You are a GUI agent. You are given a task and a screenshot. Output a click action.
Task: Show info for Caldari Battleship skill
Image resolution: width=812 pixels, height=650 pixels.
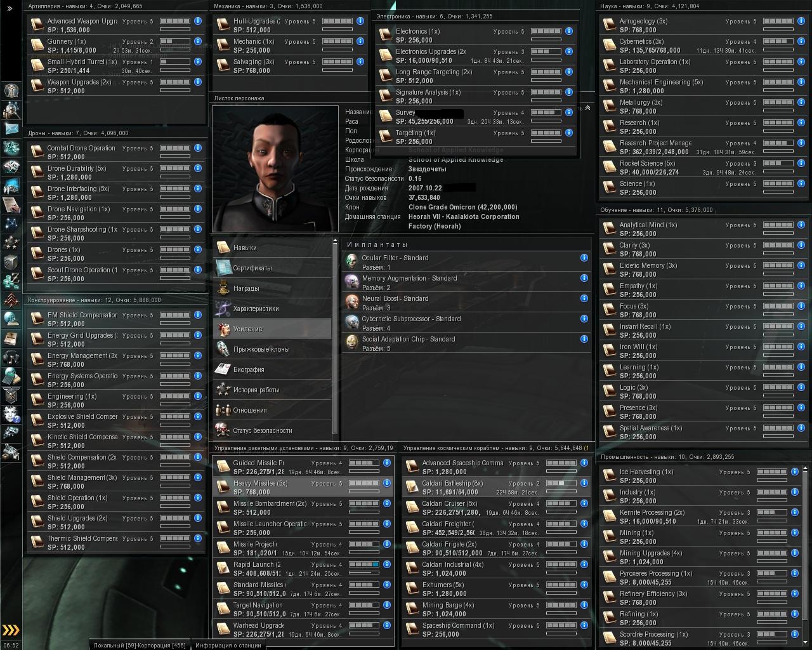click(583, 483)
